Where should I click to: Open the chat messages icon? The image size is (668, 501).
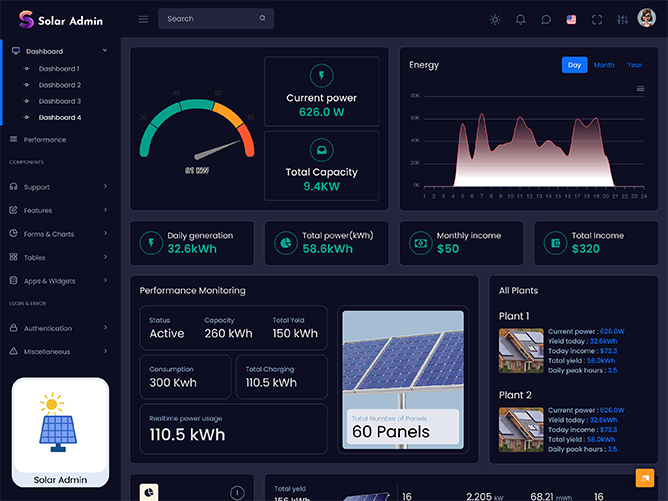546,19
